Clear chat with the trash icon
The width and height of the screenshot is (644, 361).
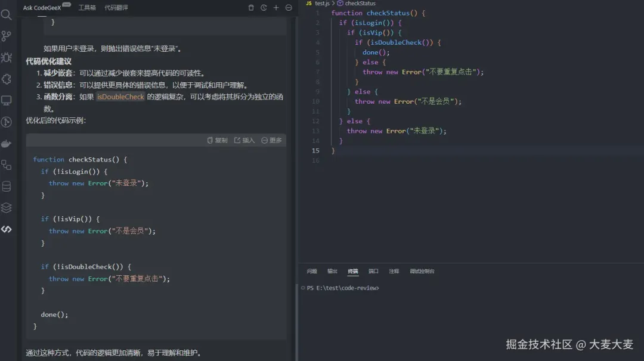pos(250,7)
